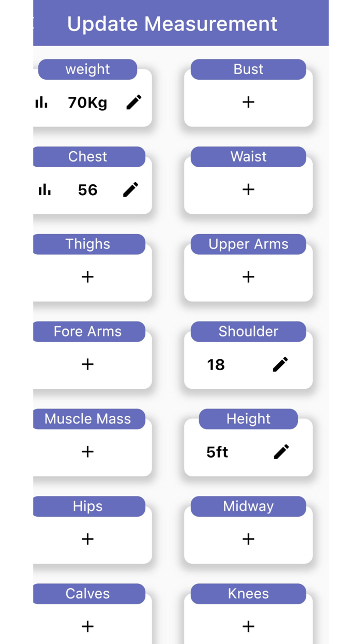Add a Waist measurement
This screenshot has width=362, height=644.
tap(248, 189)
